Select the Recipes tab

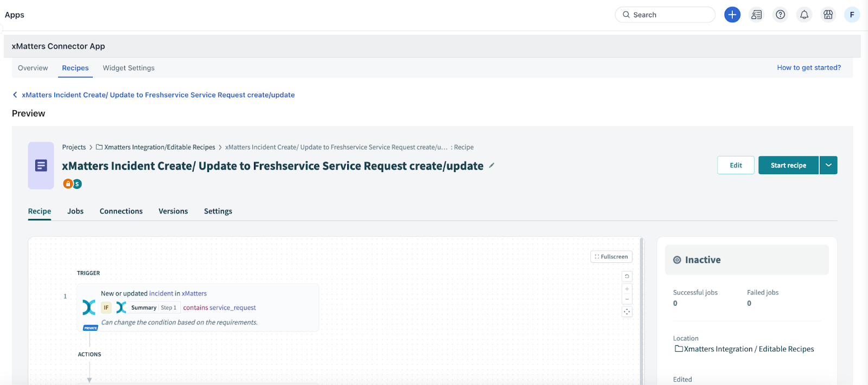point(75,68)
